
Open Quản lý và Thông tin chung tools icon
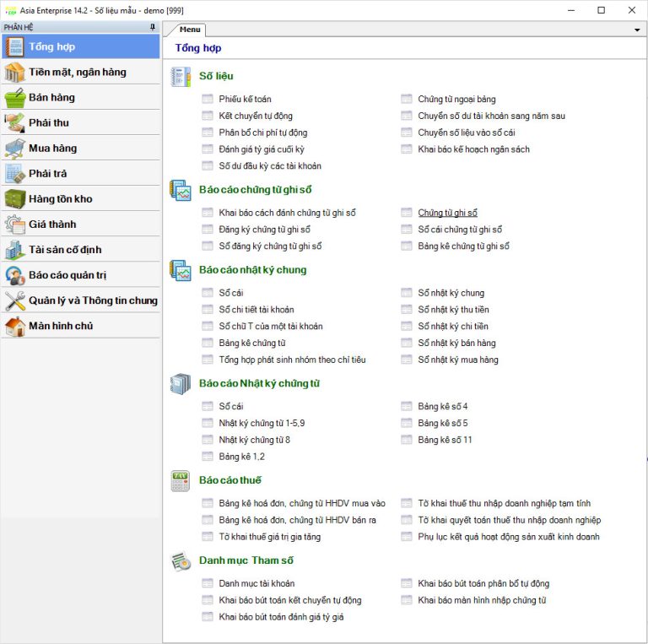14,300
